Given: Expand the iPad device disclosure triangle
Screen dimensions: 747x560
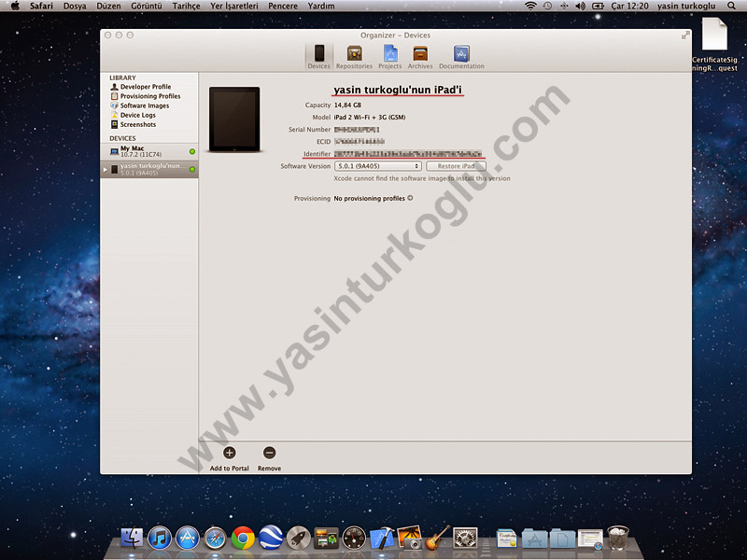Looking at the screenshot, I should 106,170.
